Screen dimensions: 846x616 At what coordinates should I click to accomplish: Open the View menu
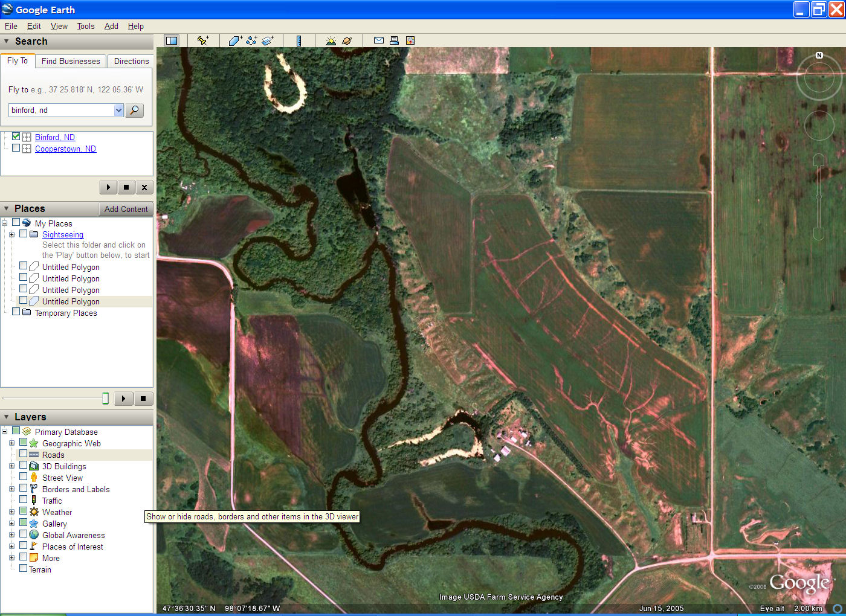click(59, 26)
